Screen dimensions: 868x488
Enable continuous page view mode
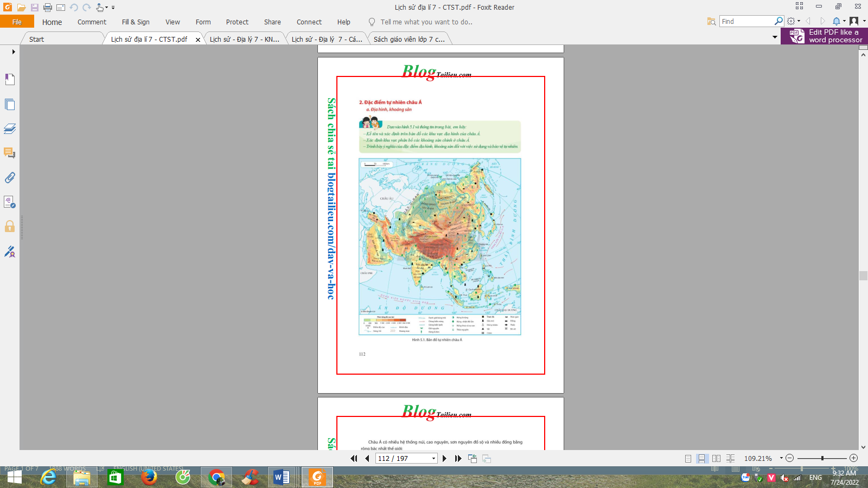click(702, 459)
